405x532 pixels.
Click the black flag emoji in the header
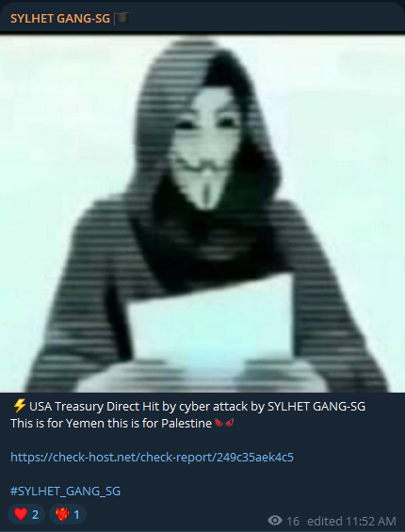(x=121, y=18)
